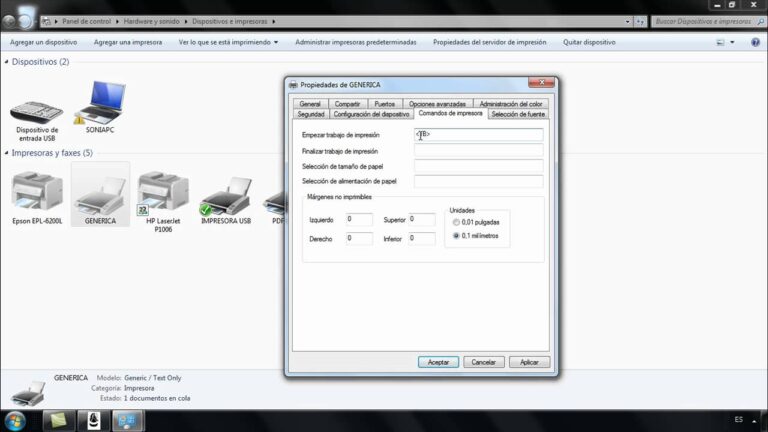The image size is (768, 432).
Task: Open the Windows Start menu orb
Action: tap(16, 418)
